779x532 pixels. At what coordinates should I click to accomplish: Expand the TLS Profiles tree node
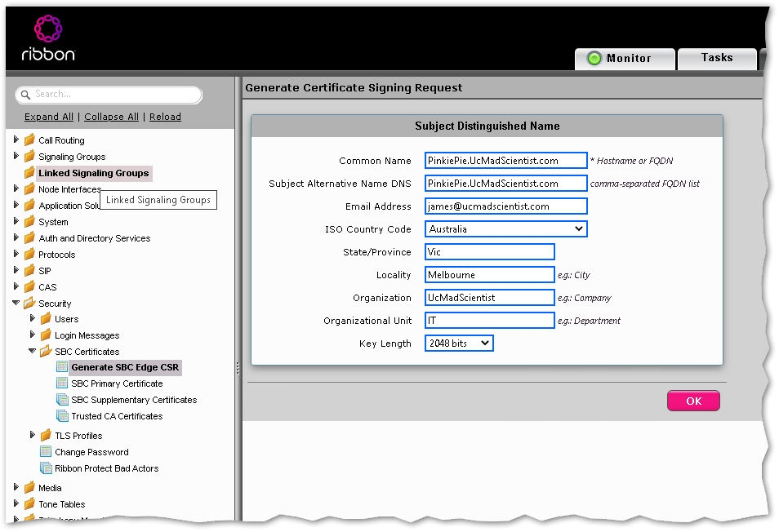point(33,435)
